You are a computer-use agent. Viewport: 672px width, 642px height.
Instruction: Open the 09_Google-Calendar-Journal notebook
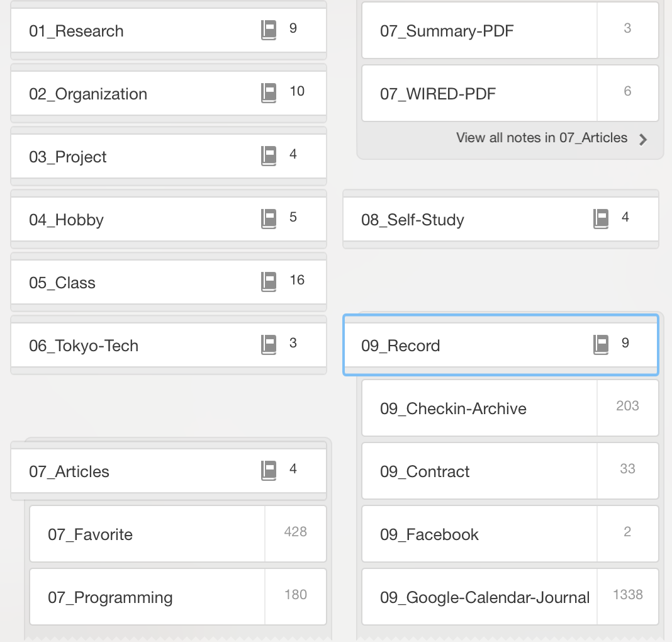click(510, 597)
